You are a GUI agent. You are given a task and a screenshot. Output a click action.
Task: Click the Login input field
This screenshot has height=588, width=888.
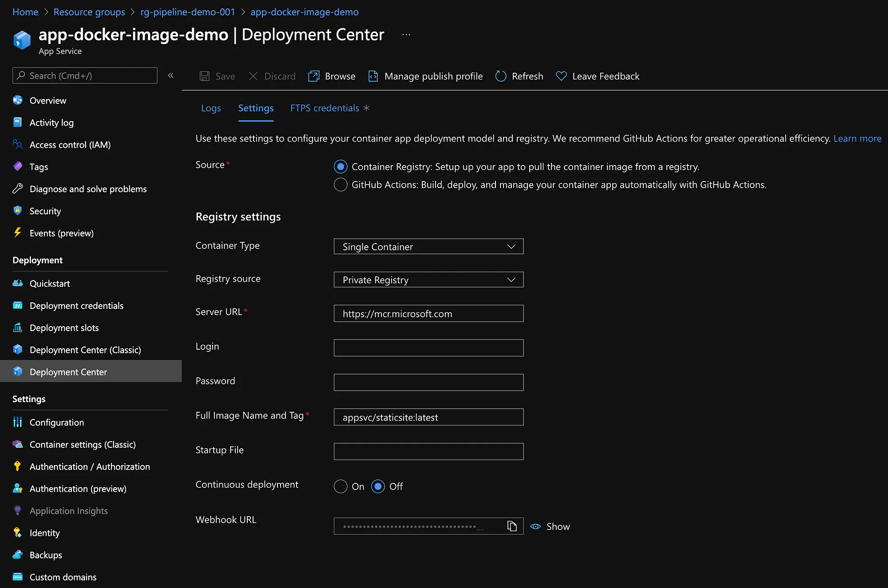point(428,348)
